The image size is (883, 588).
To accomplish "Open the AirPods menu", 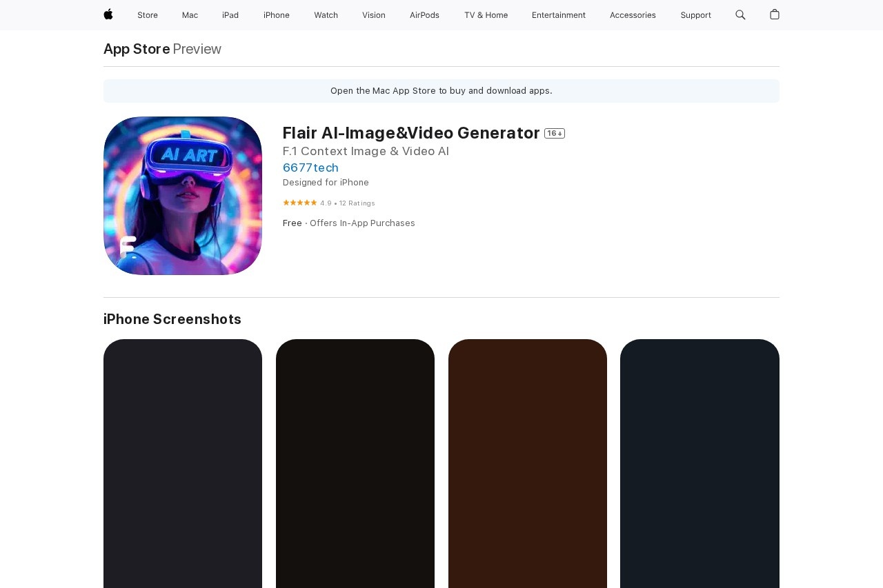I will pos(424,15).
